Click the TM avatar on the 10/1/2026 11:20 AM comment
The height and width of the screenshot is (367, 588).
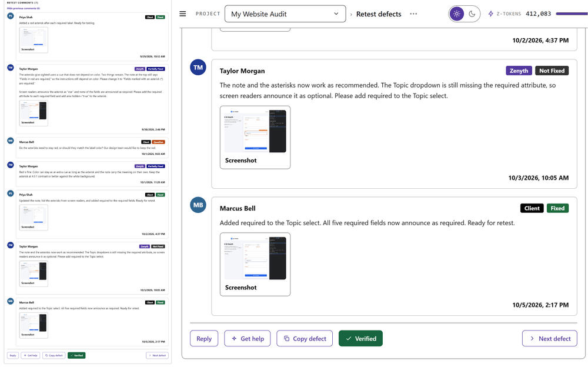pos(11,165)
